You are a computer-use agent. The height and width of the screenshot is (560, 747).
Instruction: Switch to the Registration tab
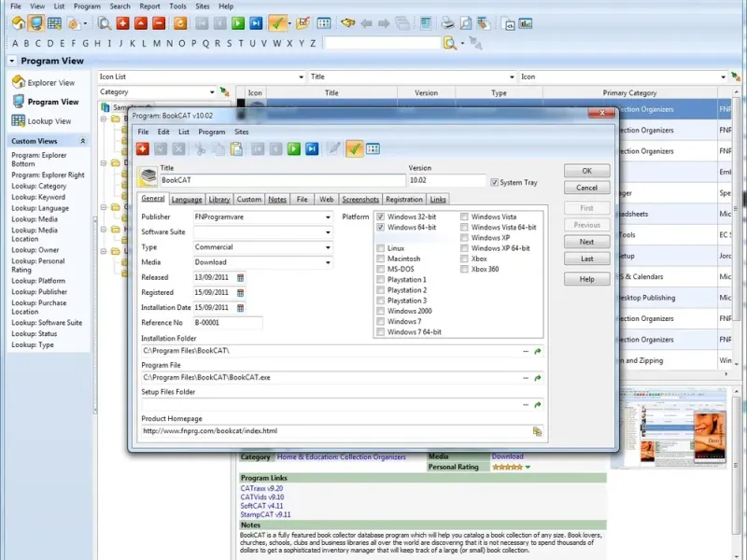pyautogui.click(x=404, y=200)
